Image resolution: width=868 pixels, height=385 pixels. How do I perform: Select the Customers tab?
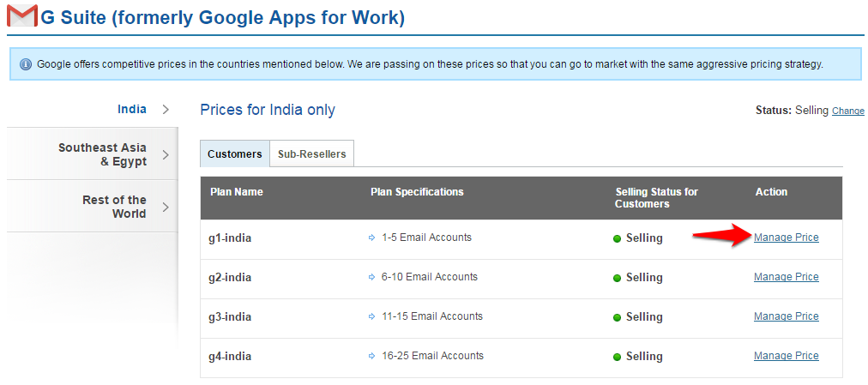pyautogui.click(x=234, y=154)
